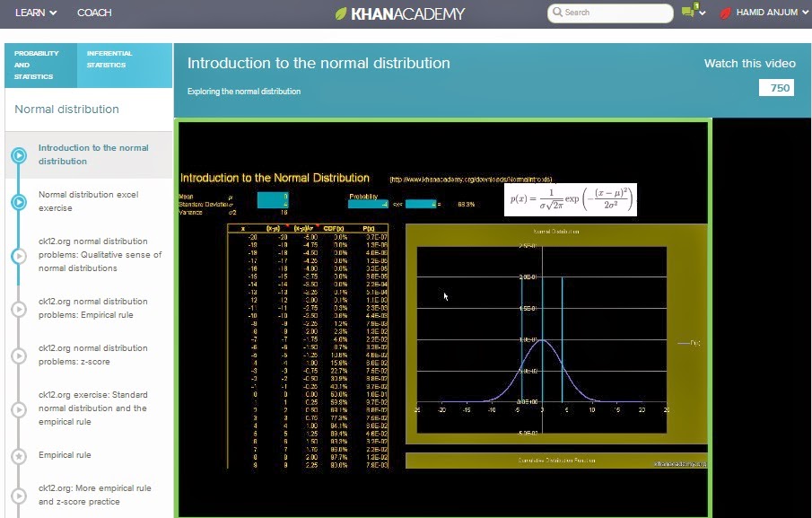Click the 750 points badge

(776, 88)
